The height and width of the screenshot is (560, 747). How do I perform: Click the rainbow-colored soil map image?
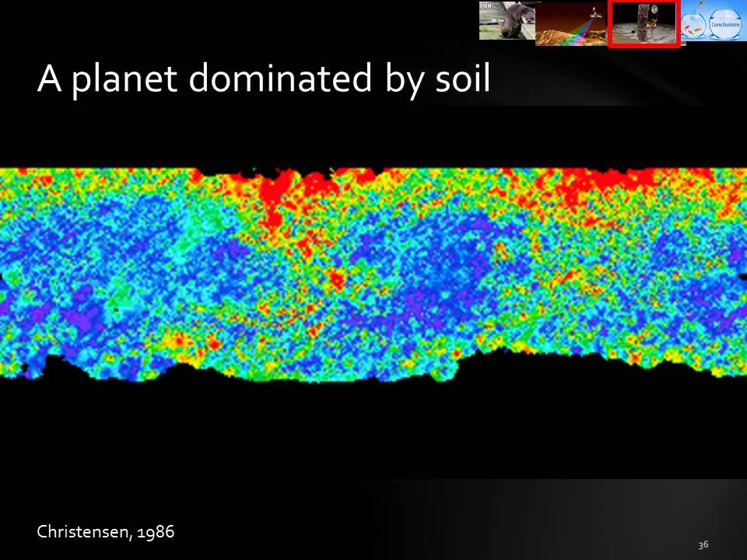[373, 275]
